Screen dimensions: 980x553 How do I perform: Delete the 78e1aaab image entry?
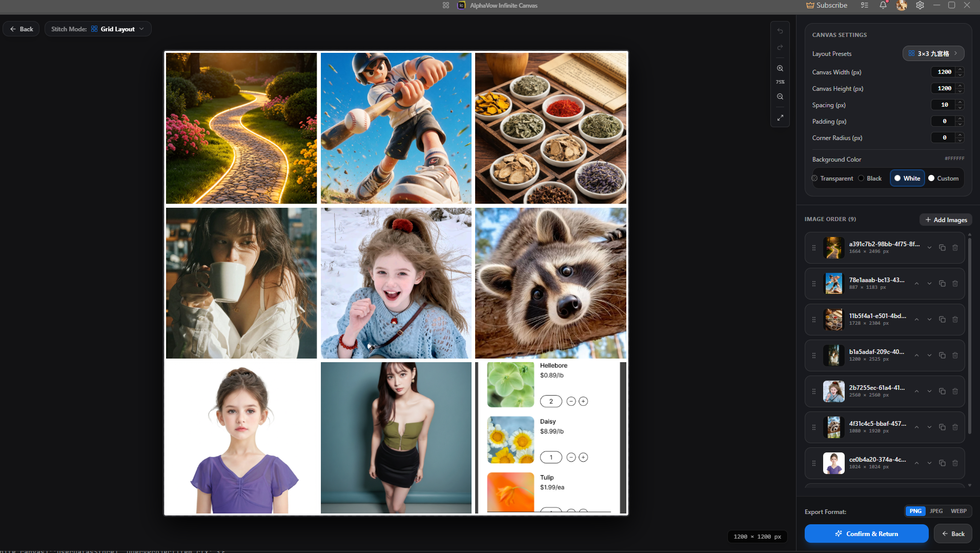pyautogui.click(x=955, y=284)
